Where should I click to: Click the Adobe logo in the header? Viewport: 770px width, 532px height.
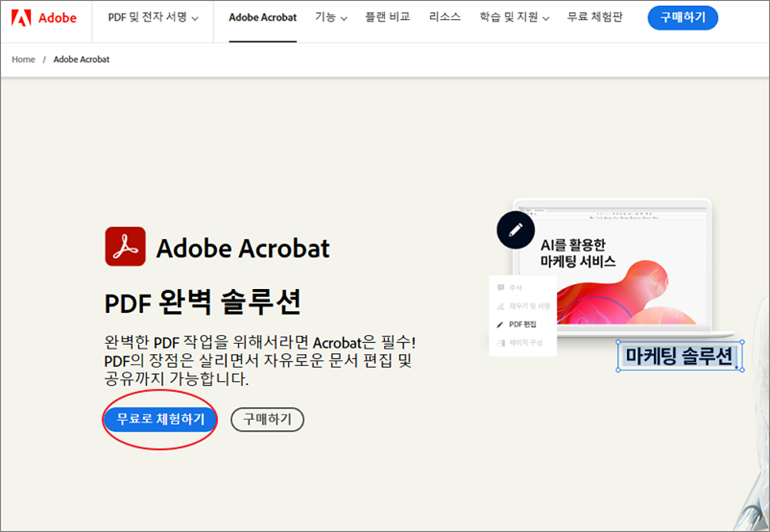tap(44, 18)
